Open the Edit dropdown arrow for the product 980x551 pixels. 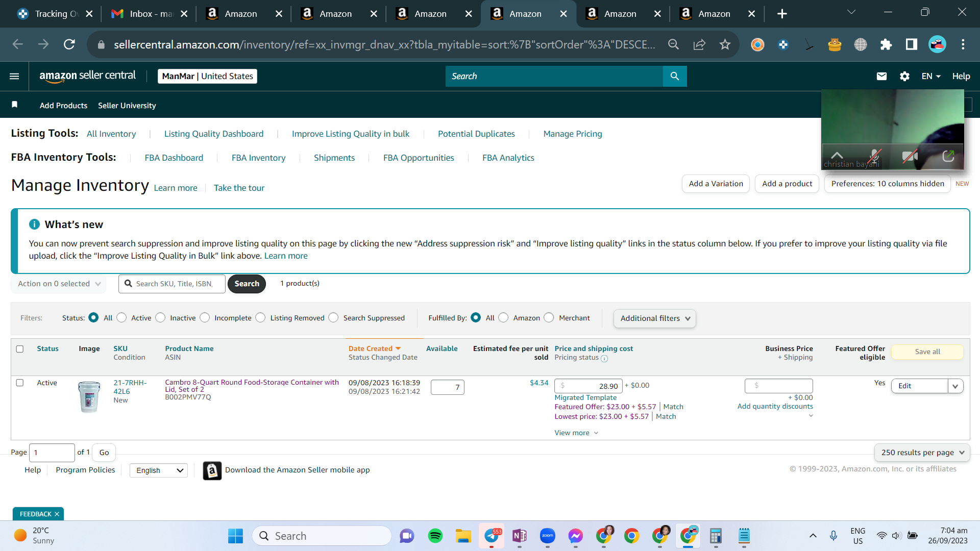tap(955, 386)
